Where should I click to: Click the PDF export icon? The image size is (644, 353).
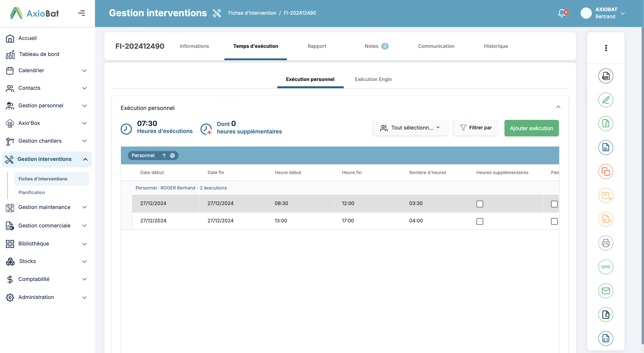[x=605, y=76]
